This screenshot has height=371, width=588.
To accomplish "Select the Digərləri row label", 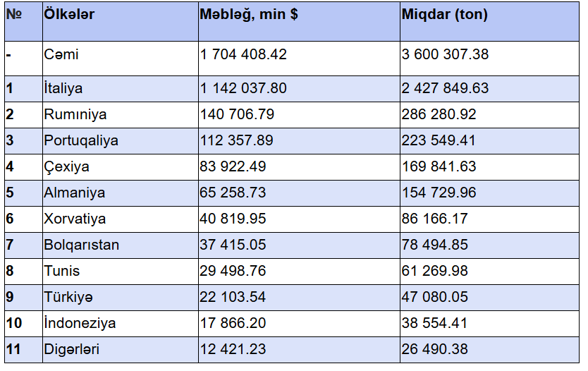I will [x=71, y=349].
